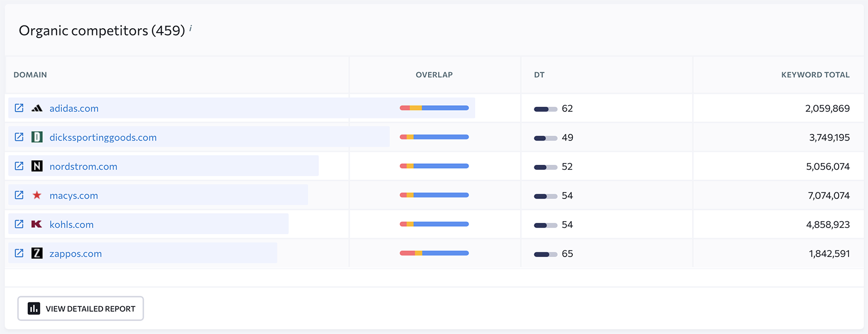Screen dimensions: 868x334
Task: Click the chart icon in View Detailed Report
Action: (34, 309)
